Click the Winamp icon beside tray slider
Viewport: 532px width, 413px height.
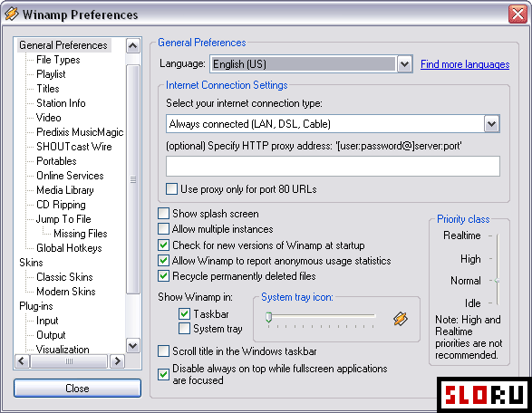[401, 319]
